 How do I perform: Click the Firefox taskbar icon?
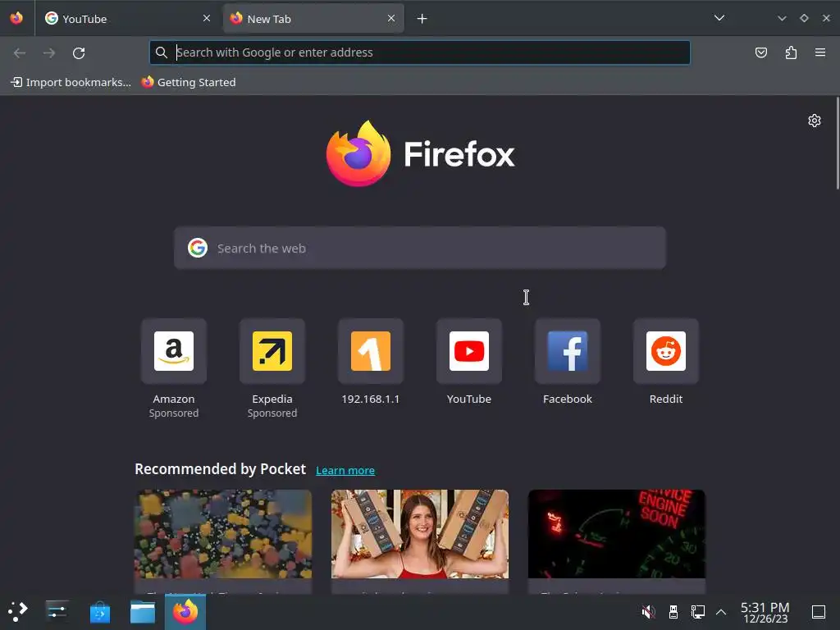[185, 611]
